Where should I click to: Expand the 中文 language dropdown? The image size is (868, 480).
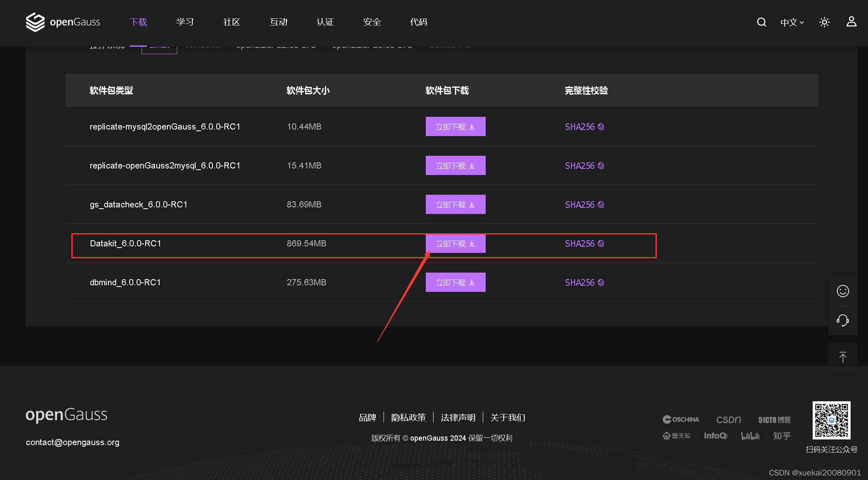point(792,23)
